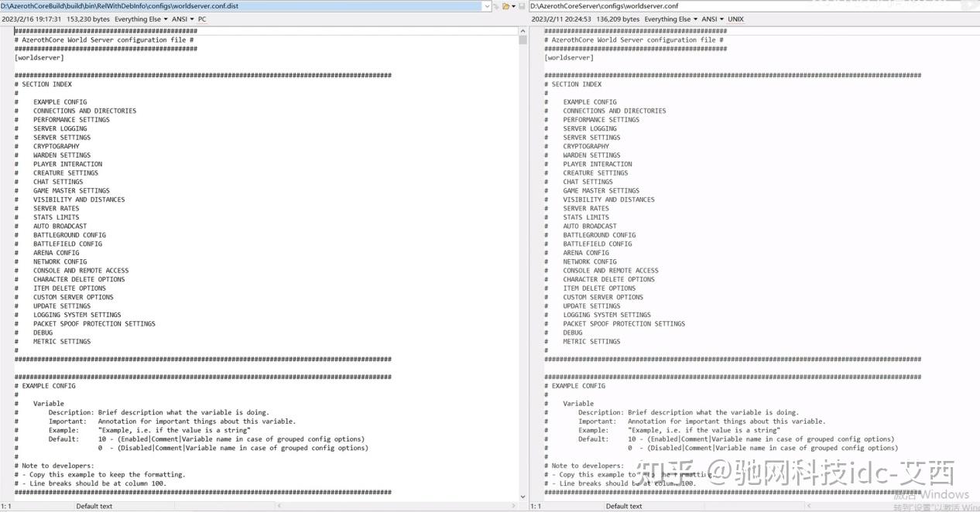Click '# SECTION INDEX' in left pane
Screen dimensions: 980x512
click(43, 84)
